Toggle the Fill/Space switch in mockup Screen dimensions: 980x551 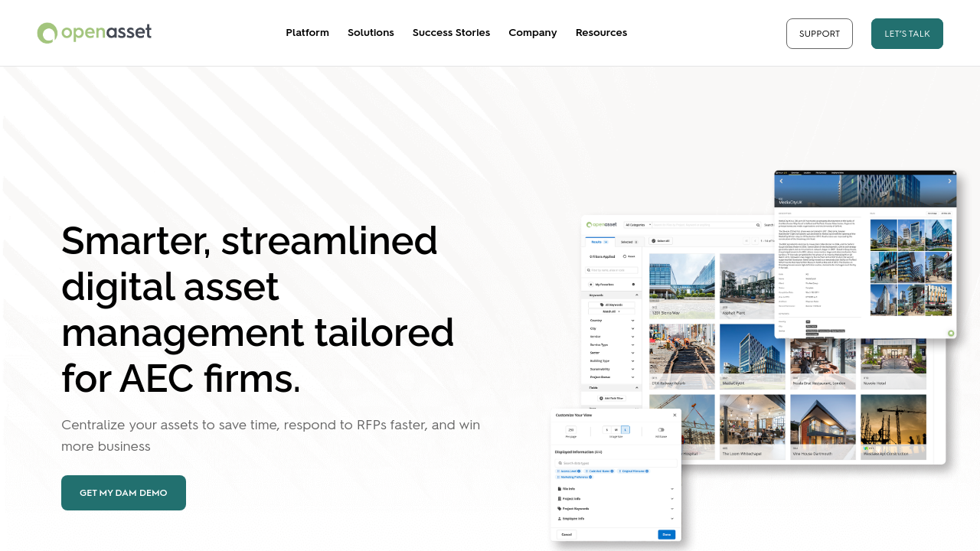(x=661, y=429)
